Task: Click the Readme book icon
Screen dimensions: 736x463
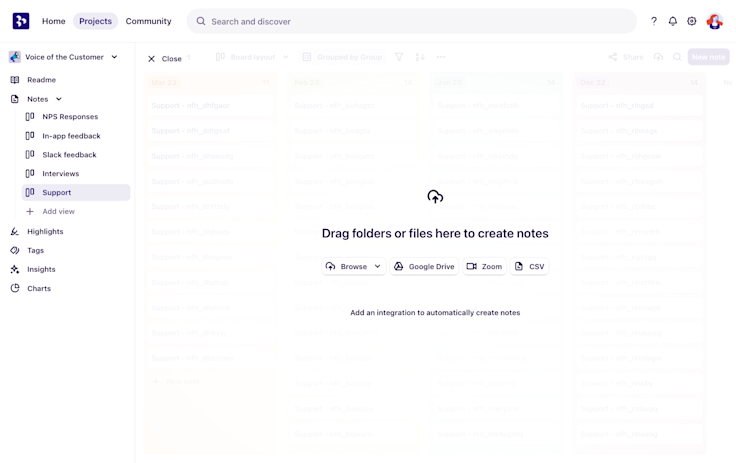Action: coord(15,80)
